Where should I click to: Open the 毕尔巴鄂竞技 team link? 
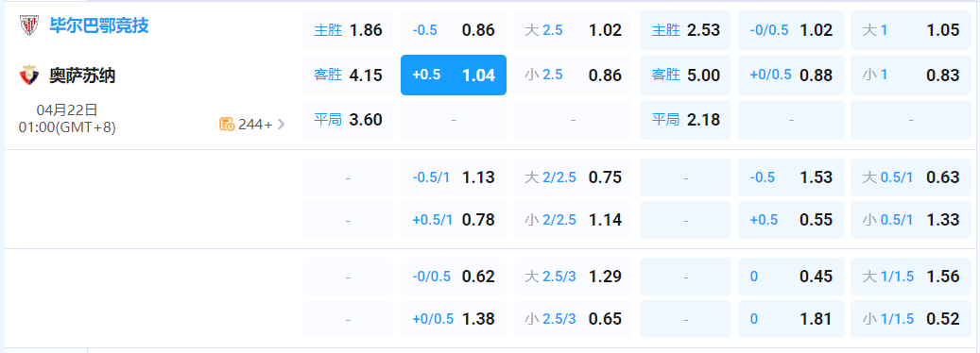pos(99,25)
